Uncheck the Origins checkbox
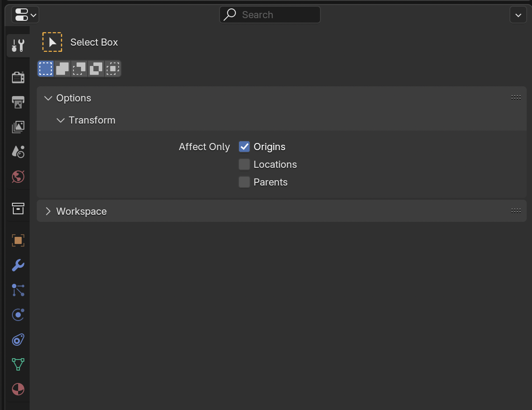This screenshot has width=532, height=410. click(x=244, y=147)
